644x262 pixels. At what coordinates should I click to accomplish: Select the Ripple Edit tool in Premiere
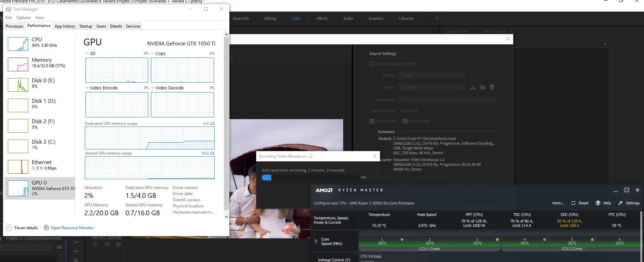coord(76,251)
